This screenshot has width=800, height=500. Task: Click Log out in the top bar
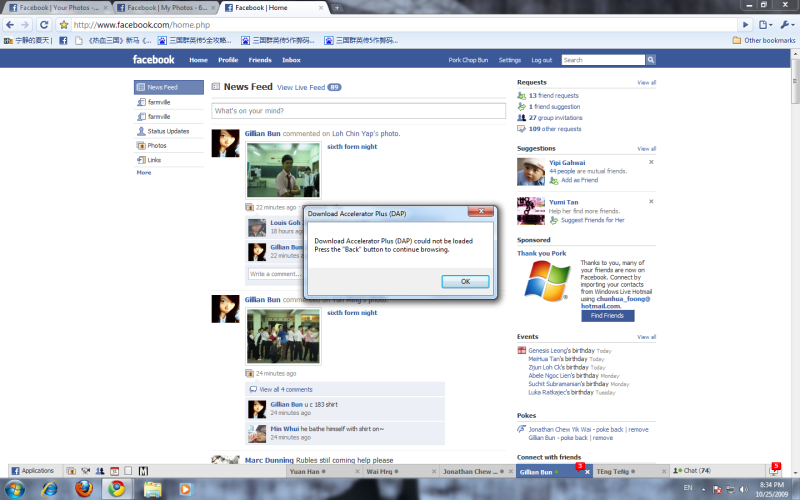pos(541,60)
